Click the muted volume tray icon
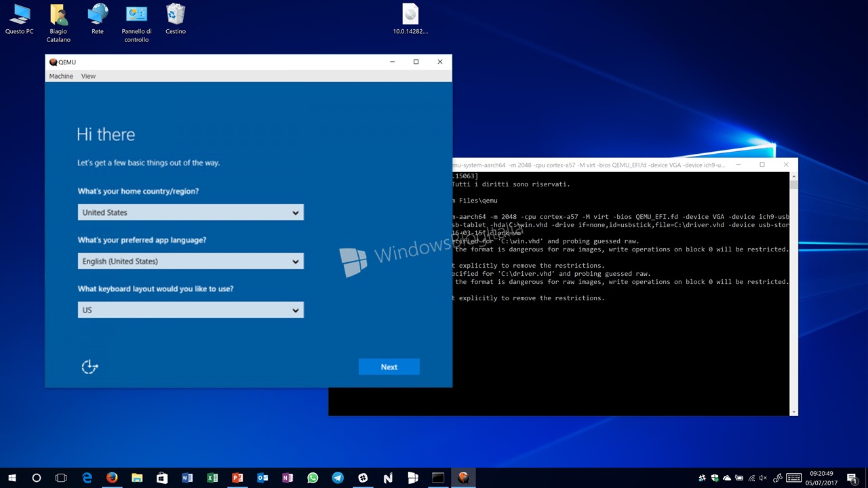 pyautogui.click(x=763, y=478)
